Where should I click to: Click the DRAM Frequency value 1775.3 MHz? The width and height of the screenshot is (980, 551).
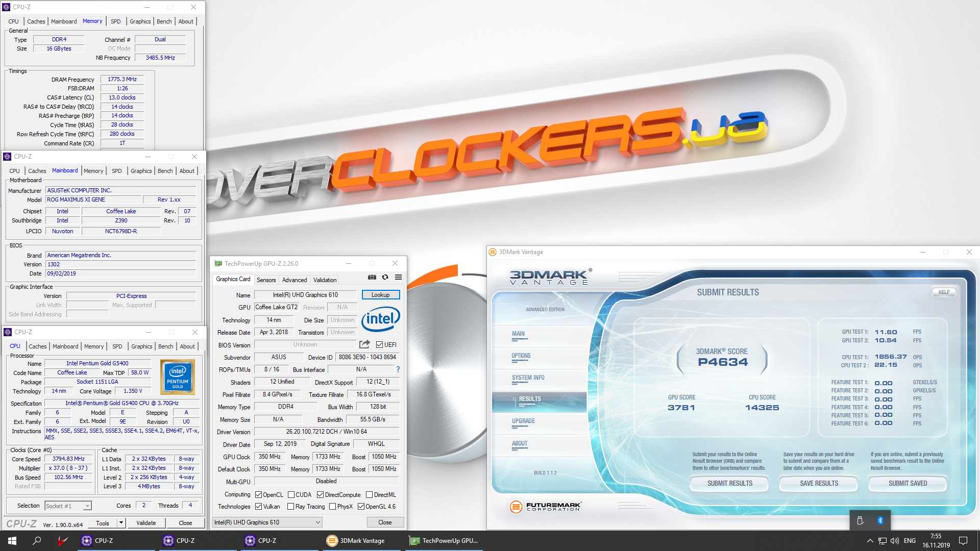[x=122, y=80]
